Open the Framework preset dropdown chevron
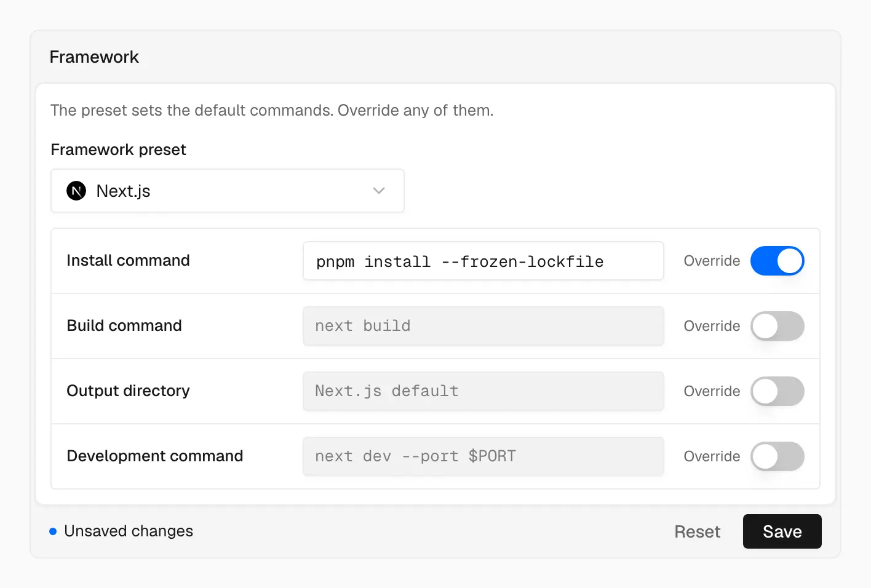The height and width of the screenshot is (588, 871). (379, 191)
